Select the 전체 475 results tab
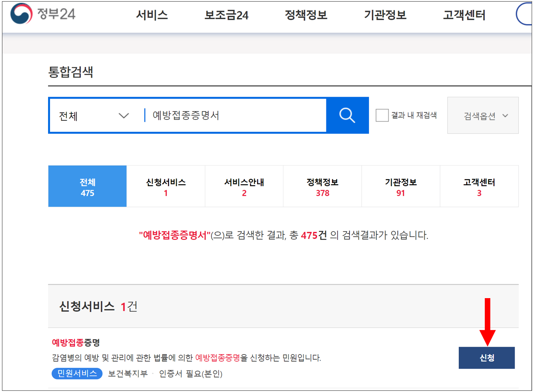Image resolution: width=538 pixels, height=392 pixels. 87,186
